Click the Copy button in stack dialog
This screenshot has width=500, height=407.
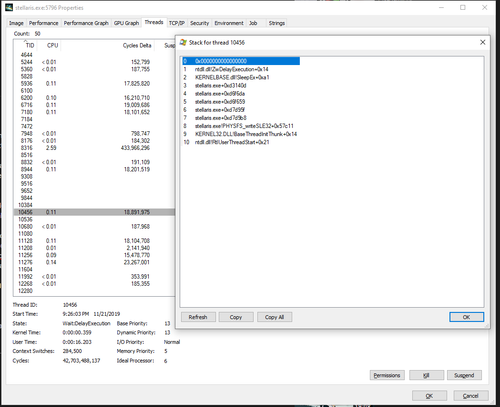236,317
